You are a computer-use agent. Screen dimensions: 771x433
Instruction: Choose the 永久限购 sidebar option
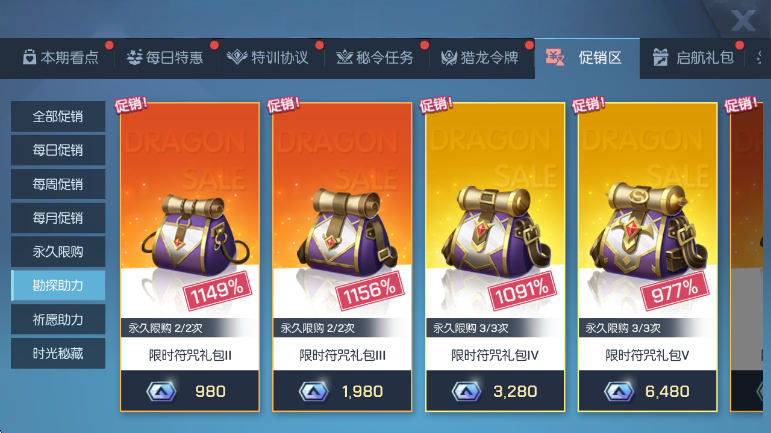tap(58, 252)
